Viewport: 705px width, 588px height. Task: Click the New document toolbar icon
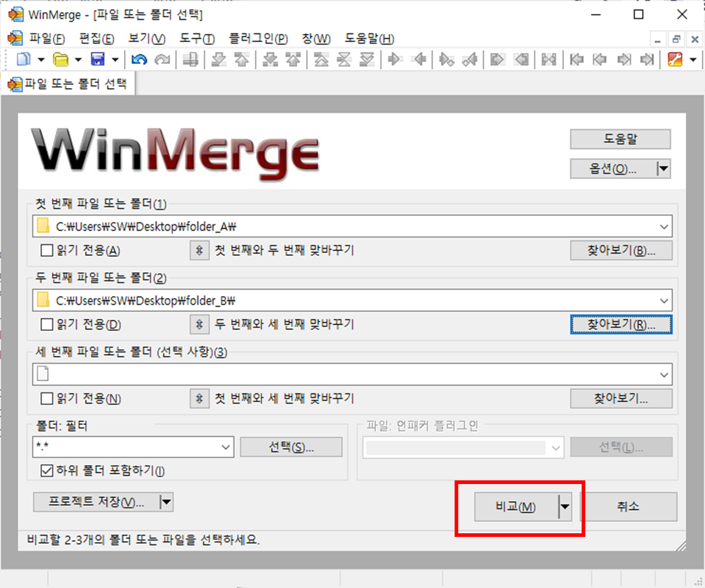click(23, 59)
